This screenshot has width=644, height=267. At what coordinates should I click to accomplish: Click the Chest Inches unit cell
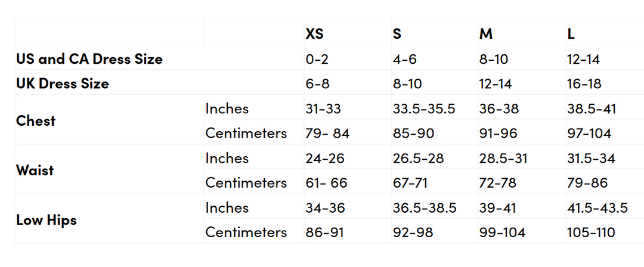point(227,108)
